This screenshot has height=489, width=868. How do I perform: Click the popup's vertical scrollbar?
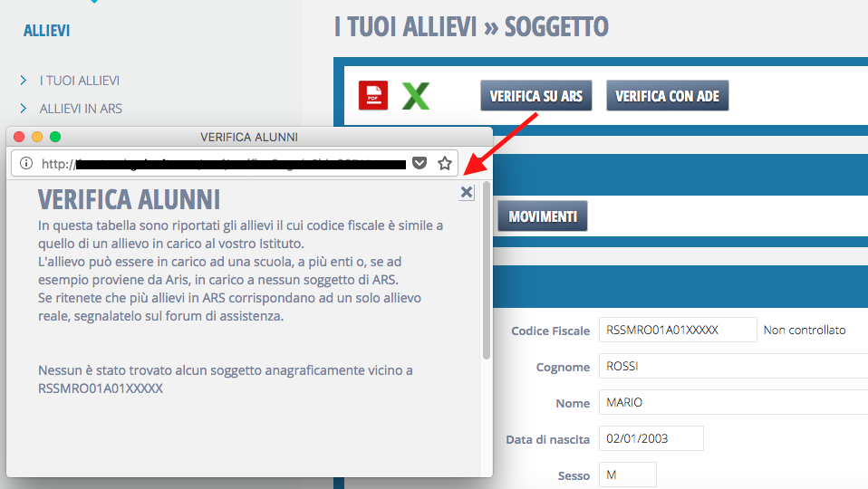coord(487,272)
